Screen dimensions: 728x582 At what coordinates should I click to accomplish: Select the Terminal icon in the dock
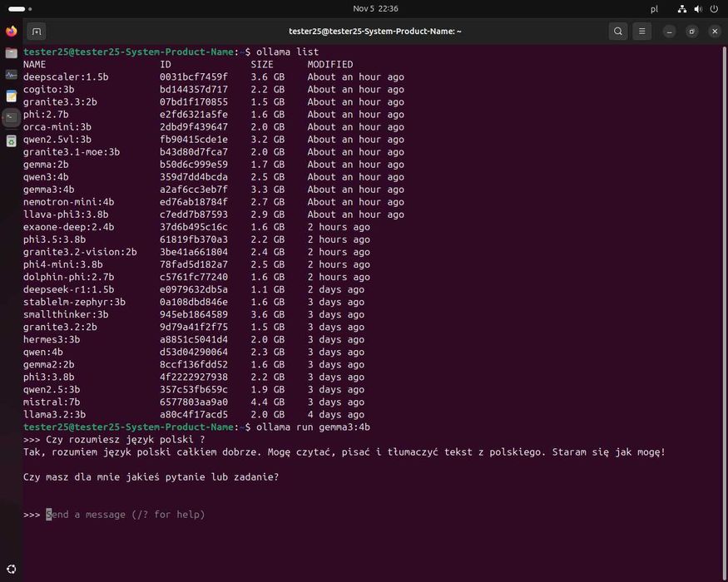pyautogui.click(x=11, y=118)
